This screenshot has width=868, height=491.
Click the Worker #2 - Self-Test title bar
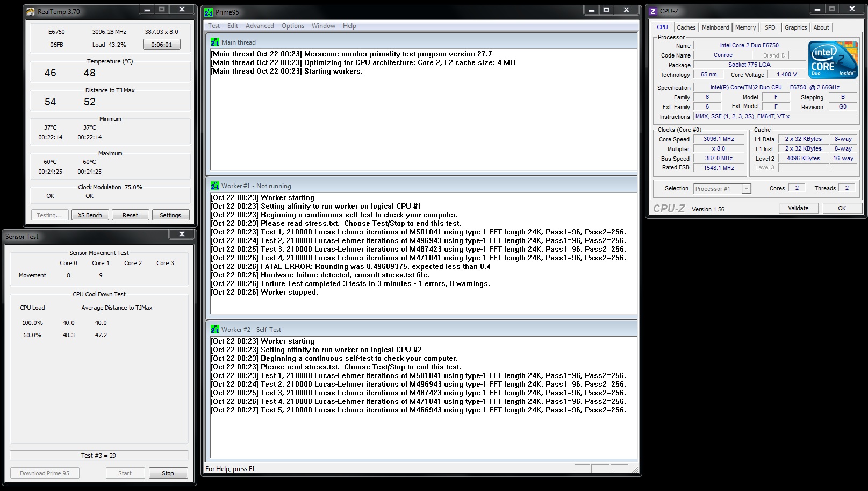pos(422,329)
